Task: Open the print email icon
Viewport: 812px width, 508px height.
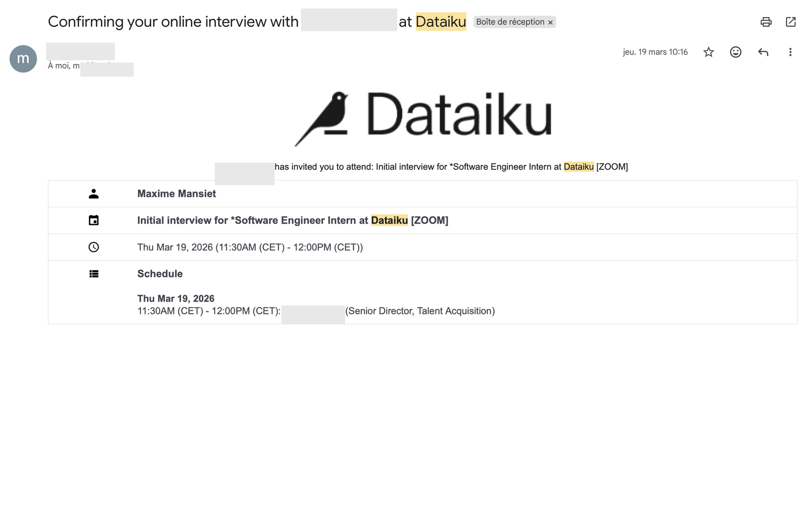Action: [766, 22]
